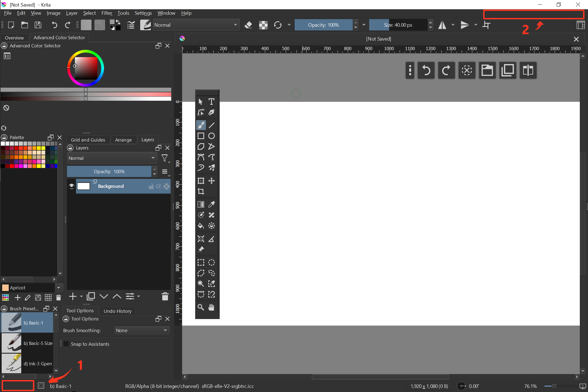Choose the Zoom tool magnifier
588x392 pixels.
tap(201, 307)
